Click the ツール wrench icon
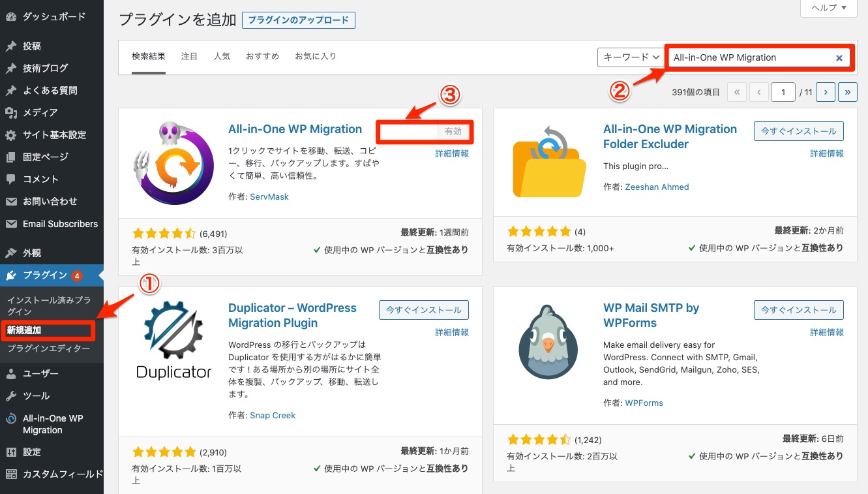 (10, 396)
